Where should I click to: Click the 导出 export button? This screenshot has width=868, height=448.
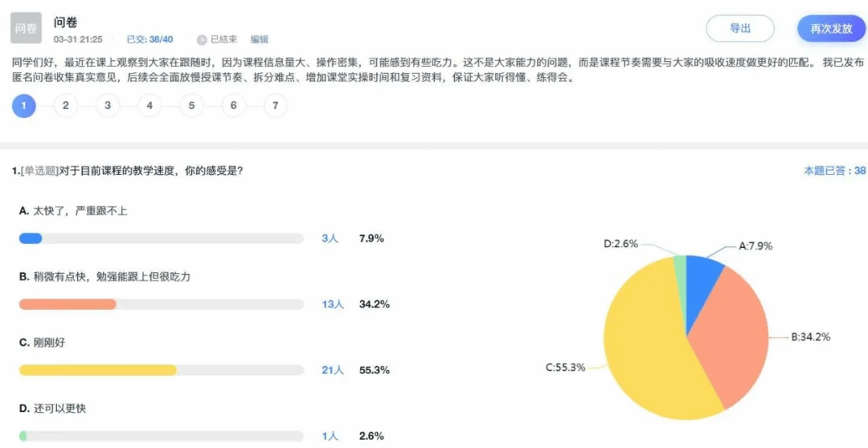740,28
